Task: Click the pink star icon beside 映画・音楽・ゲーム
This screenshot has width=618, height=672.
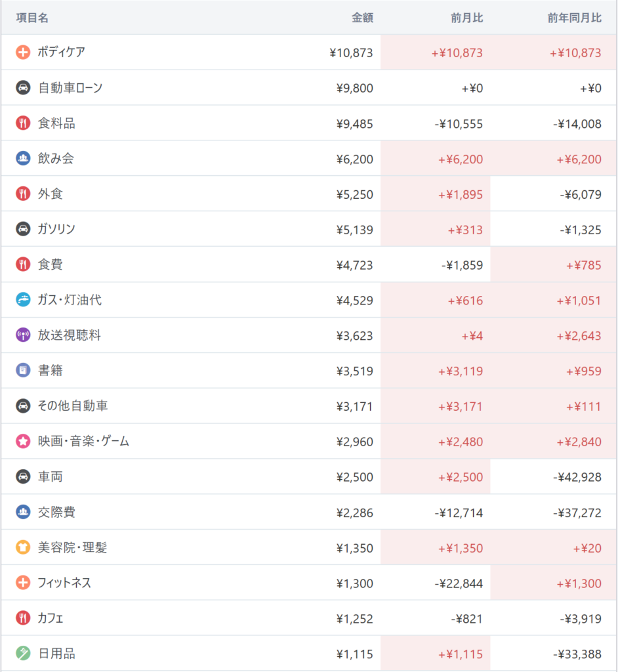Action: (x=23, y=442)
